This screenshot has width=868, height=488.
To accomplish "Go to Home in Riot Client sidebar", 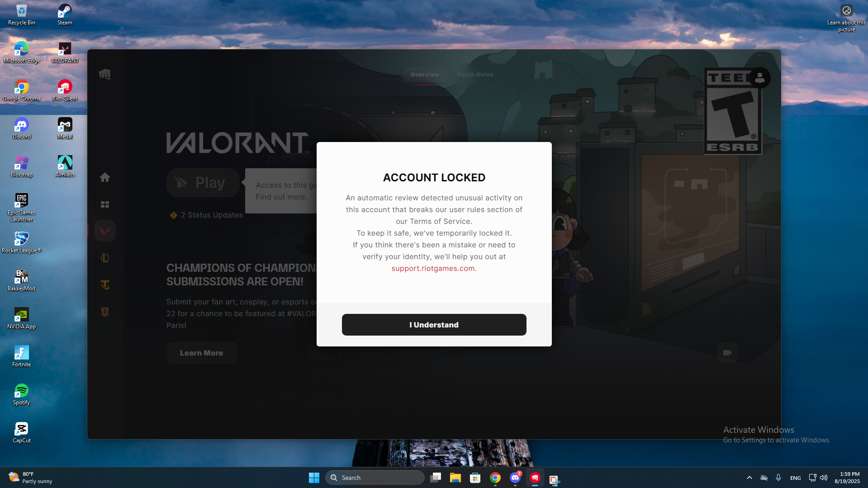I will [105, 177].
